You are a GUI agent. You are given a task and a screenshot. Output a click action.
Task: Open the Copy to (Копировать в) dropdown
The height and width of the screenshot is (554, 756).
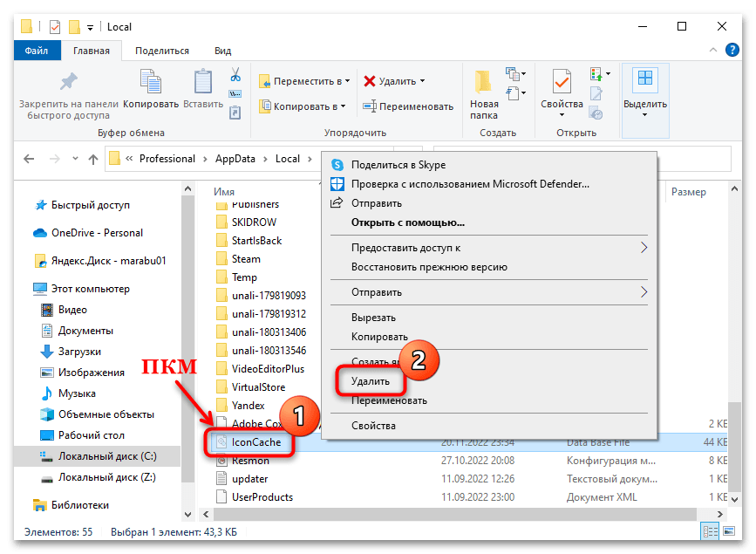[303, 106]
